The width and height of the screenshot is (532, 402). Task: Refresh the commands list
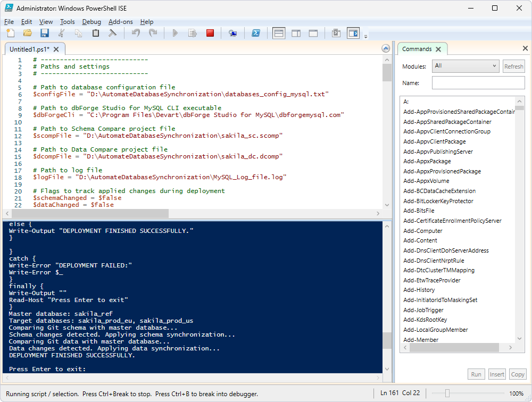pos(513,66)
